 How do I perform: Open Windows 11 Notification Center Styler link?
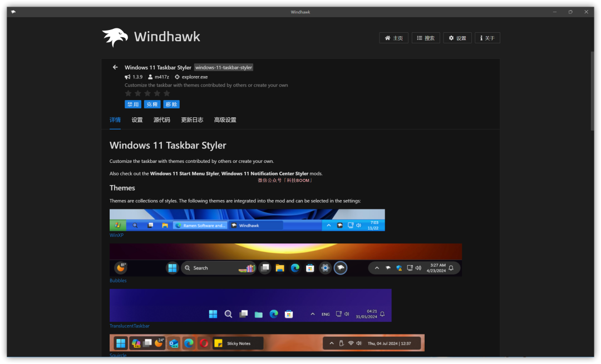(265, 173)
